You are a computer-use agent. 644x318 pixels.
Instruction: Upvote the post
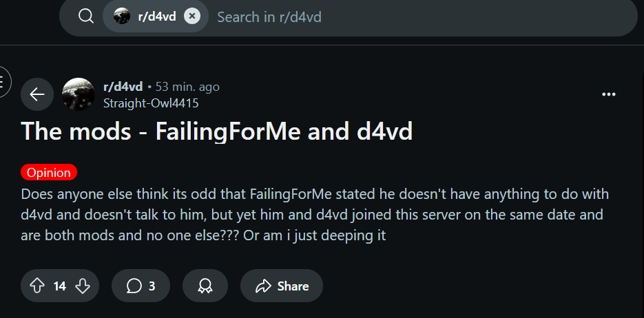click(x=37, y=286)
